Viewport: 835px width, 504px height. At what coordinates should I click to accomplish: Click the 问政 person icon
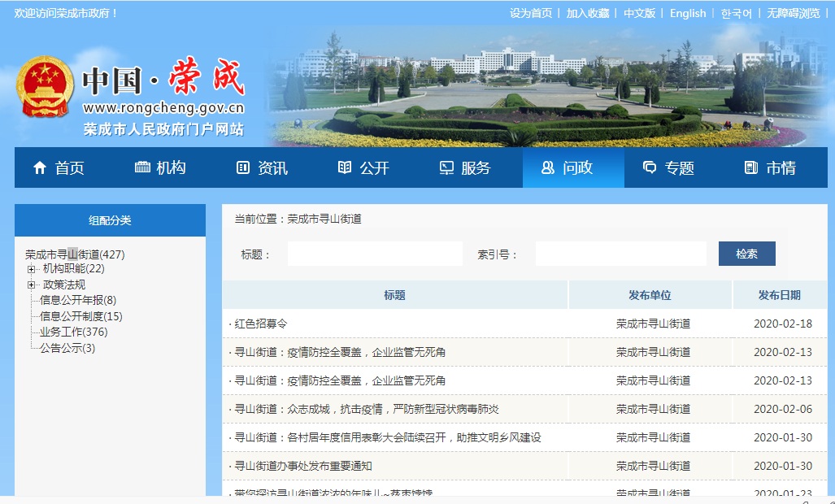[548, 168]
